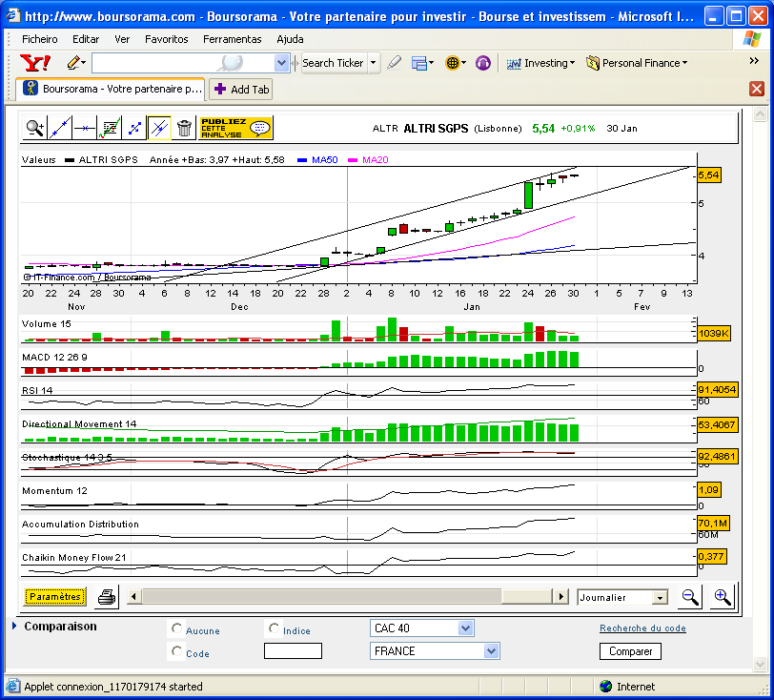Screen dimensions: 774x700
Task: Select the Indice radio button
Action: click(274, 628)
